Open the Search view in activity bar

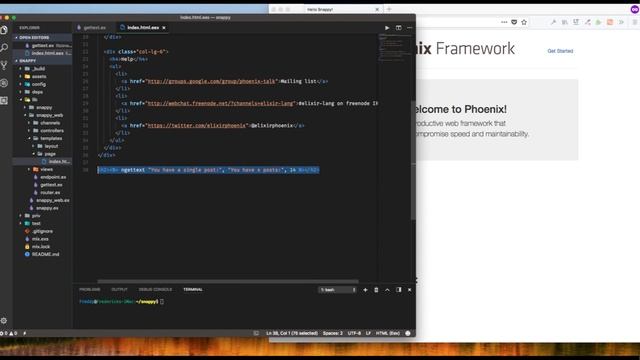click(x=4, y=48)
